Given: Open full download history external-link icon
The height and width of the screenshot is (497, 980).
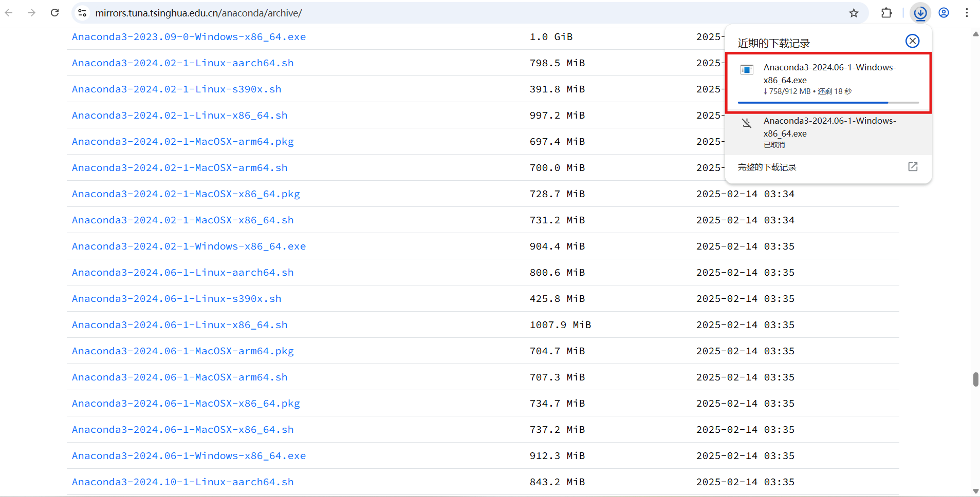Looking at the screenshot, I should tap(913, 167).
